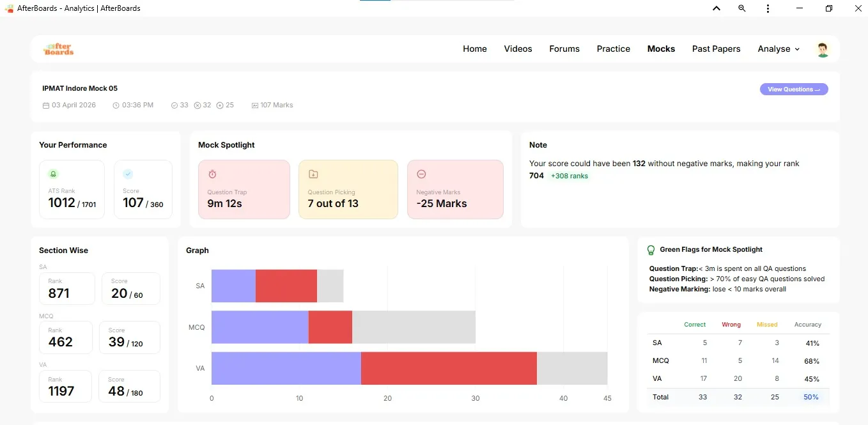This screenshot has height=425, width=868.
Task: Click the VA Rank 1197 card
Action: [x=66, y=386]
